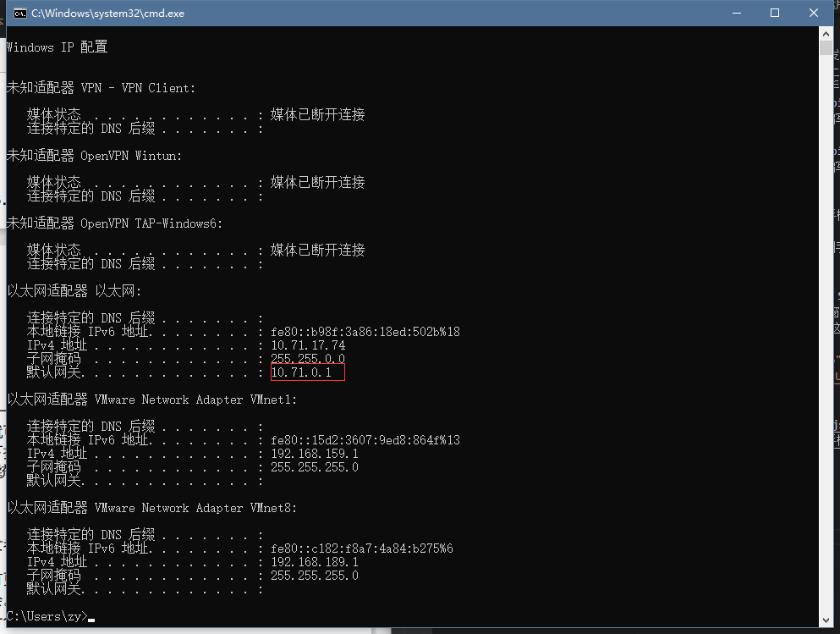Click the C:\Windows\system32\cmd.exe title text

pos(107,14)
